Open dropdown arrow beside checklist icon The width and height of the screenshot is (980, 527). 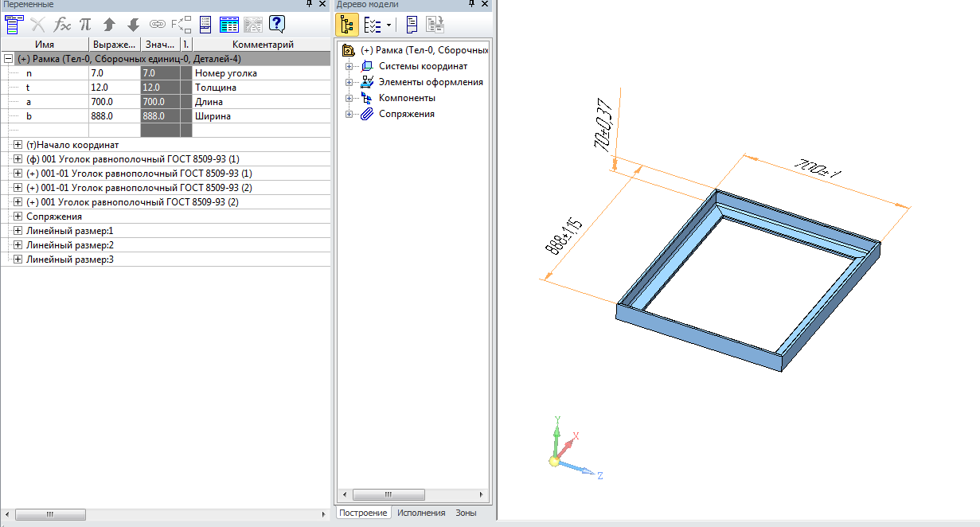coord(389,25)
